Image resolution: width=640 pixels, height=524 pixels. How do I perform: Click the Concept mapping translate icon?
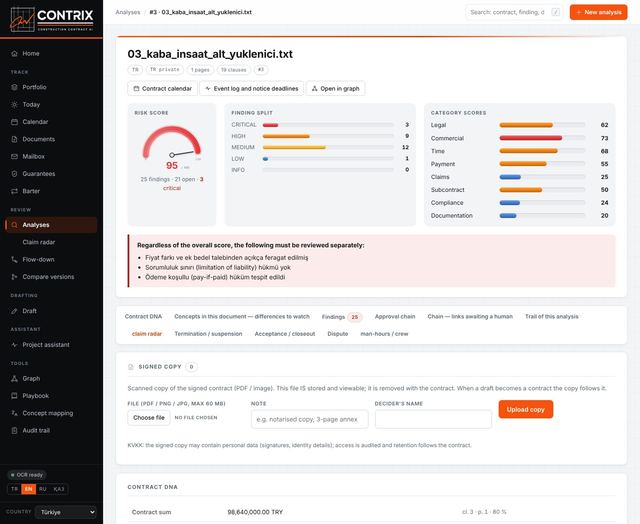(x=14, y=413)
